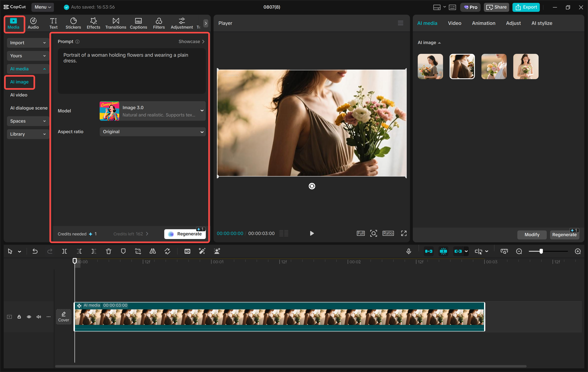
Task: Toggle track visibility with the eye icon
Action: pos(29,317)
